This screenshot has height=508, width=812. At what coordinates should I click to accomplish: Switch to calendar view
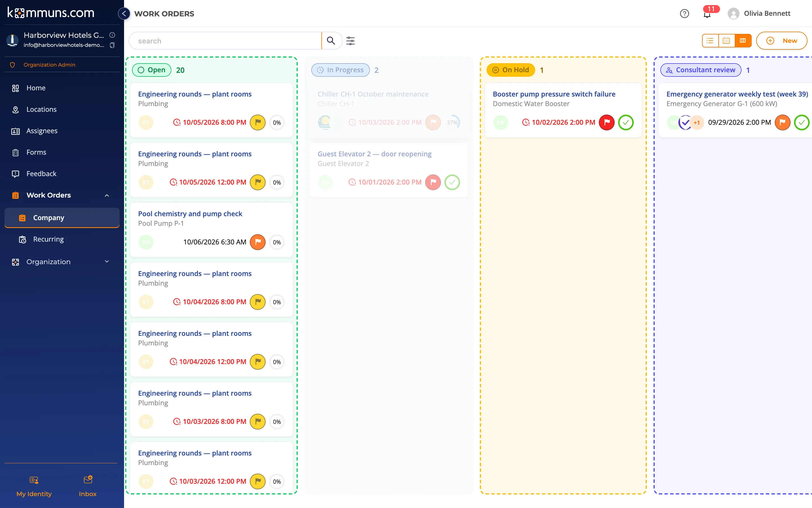tap(727, 41)
